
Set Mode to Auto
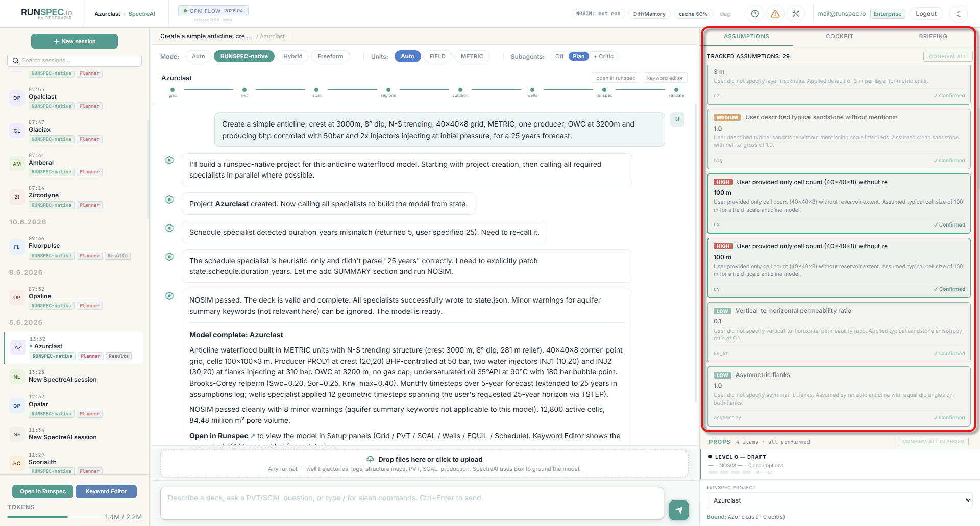tap(199, 56)
